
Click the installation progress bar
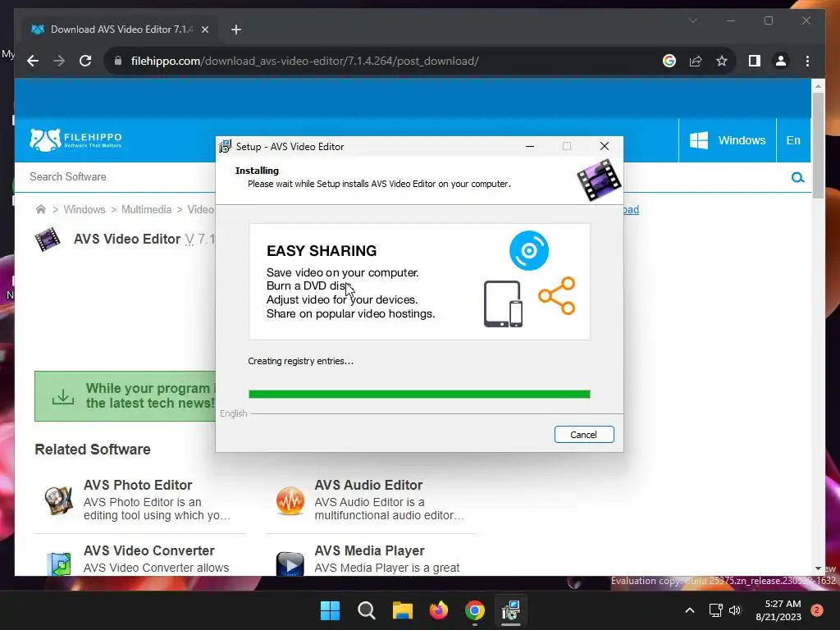[419, 395]
